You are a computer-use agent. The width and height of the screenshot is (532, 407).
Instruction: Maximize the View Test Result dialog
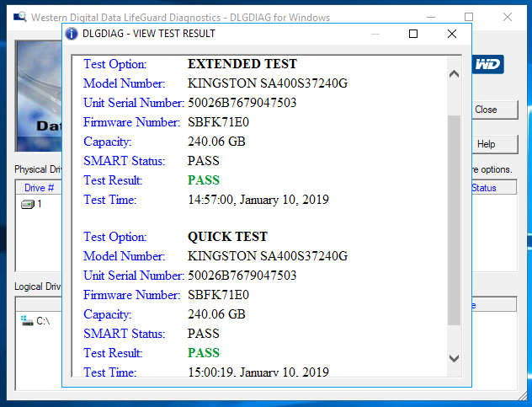click(413, 34)
